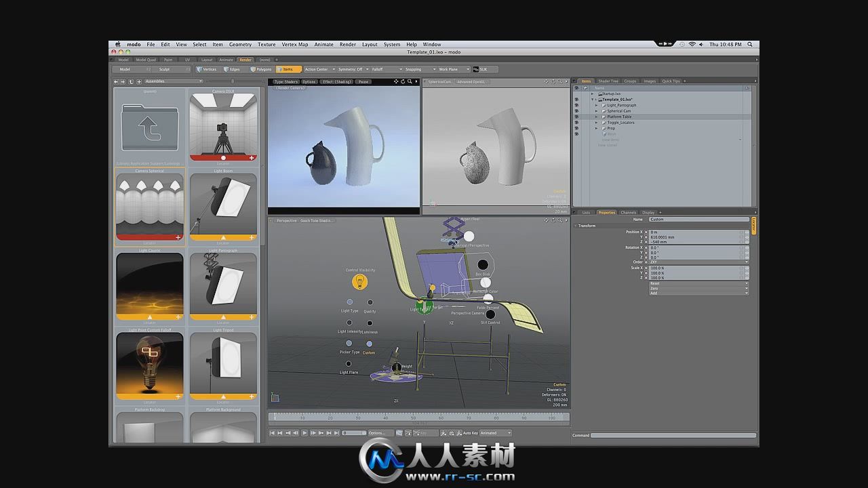The width and height of the screenshot is (868, 488).
Task: Open Assemblies dropdown in preset browser
Action: point(173,81)
